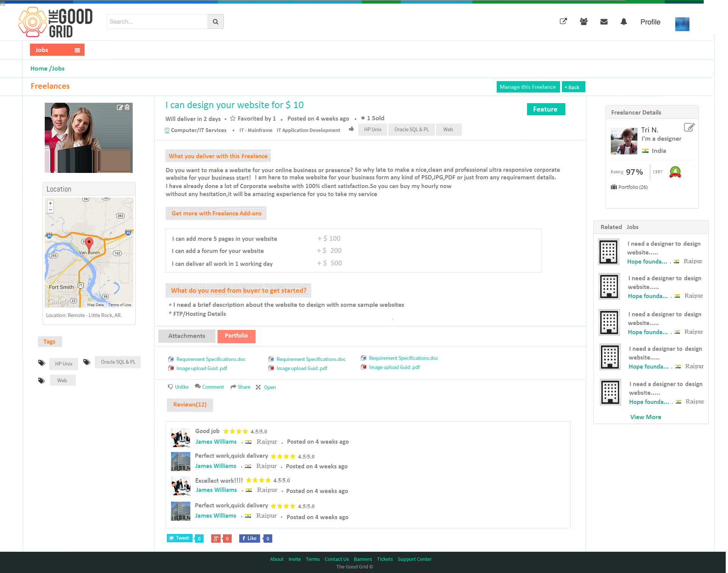Click the Tweet button

point(180,538)
